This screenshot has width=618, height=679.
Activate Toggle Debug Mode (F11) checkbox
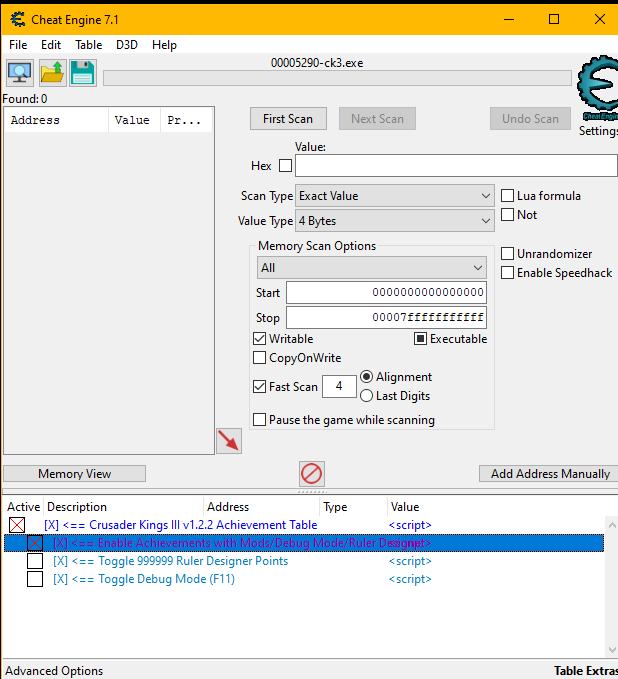pos(35,579)
